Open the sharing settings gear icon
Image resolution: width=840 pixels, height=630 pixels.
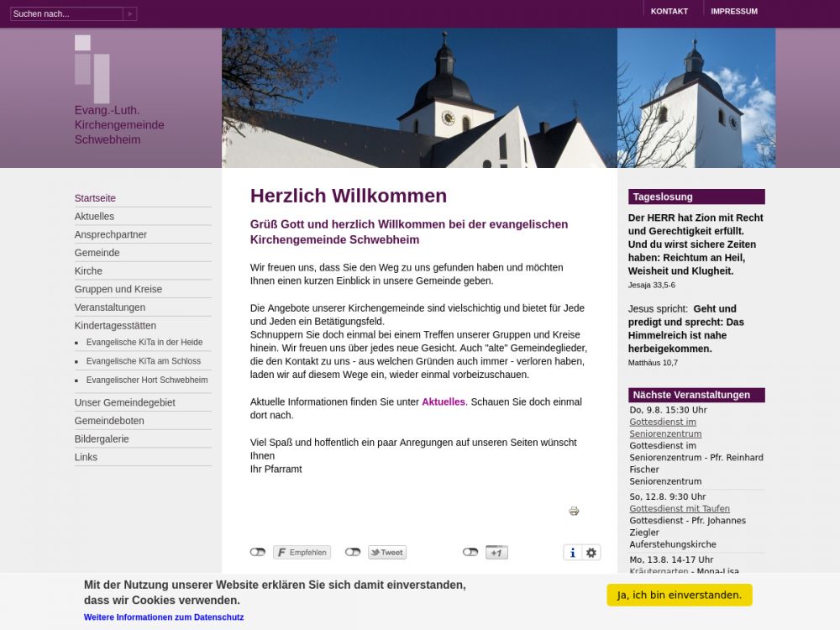pos(591,553)
